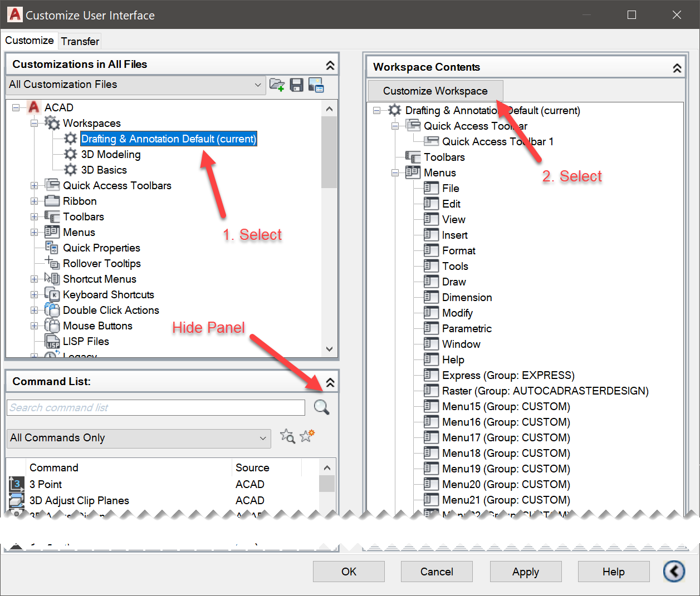Click the blue circular back arrow at bottom right

click(x=674, y=572)
